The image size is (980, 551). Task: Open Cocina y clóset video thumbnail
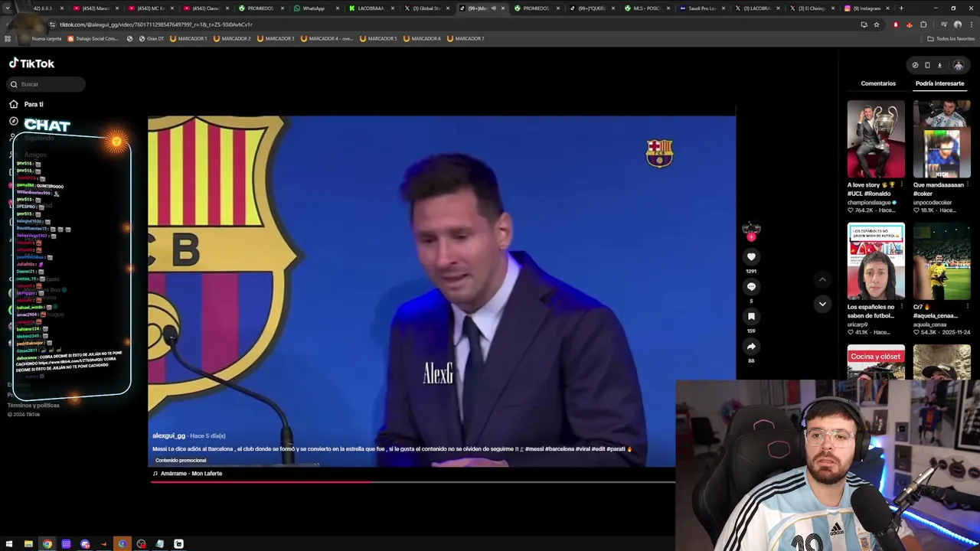876,362
